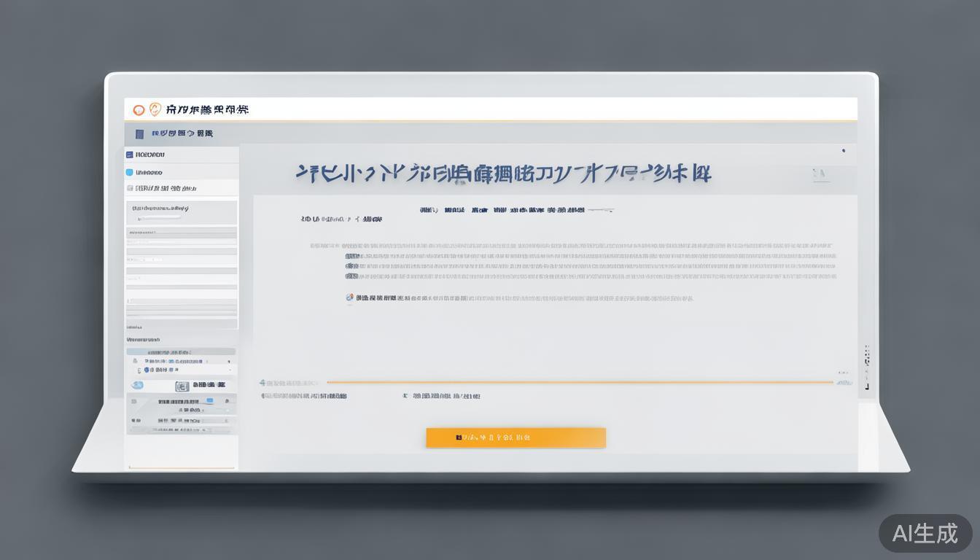Screen dimensions: 980x560
Task: Toggle the small blue switch in the sidebar widget
Action: point(211,400)
